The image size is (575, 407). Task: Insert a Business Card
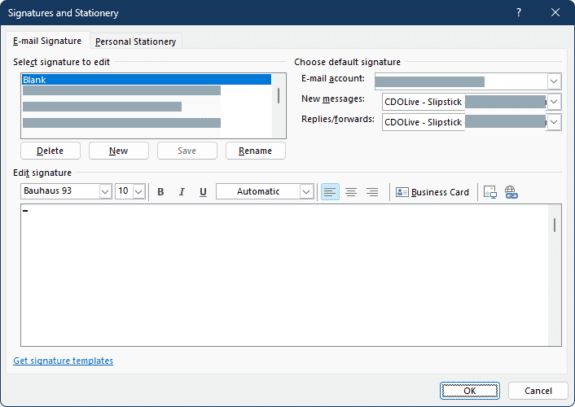click(x=432, y=192)
